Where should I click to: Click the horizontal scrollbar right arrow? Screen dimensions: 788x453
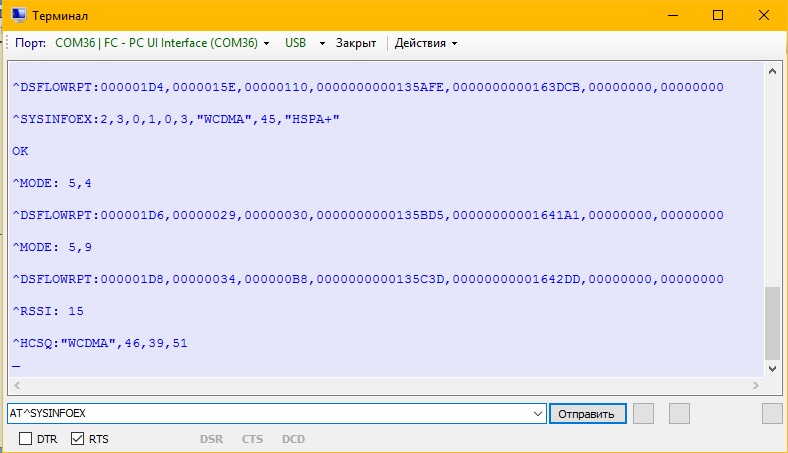(756, 386)
